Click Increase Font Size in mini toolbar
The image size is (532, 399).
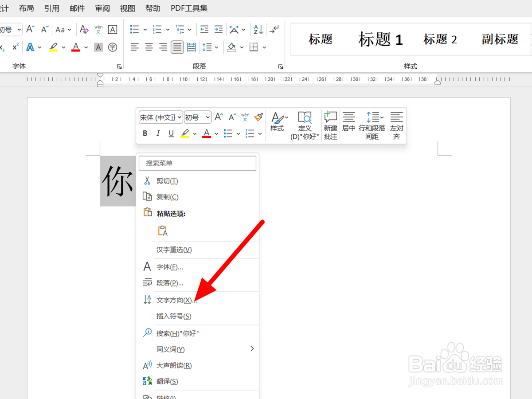[219, 117]
